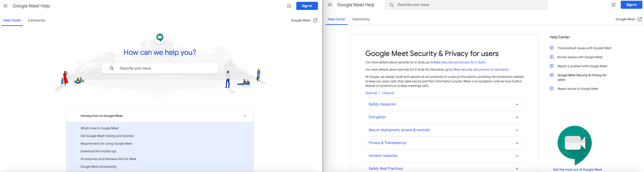The width and height of the screenshot is (644, 172).
Task: Click Close all link
Action: (388, 93)
